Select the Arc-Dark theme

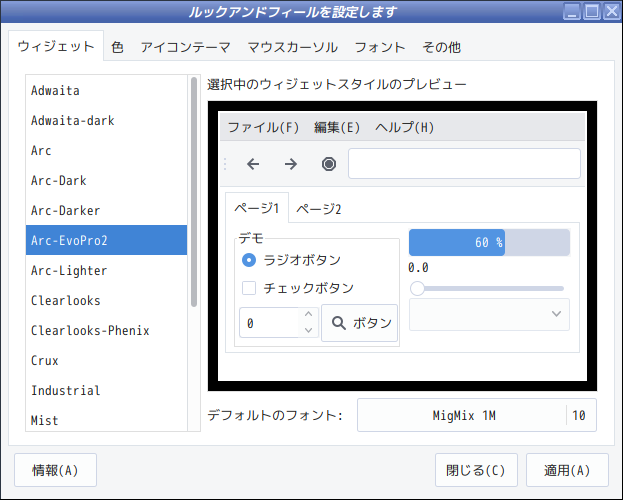point(106,180)
